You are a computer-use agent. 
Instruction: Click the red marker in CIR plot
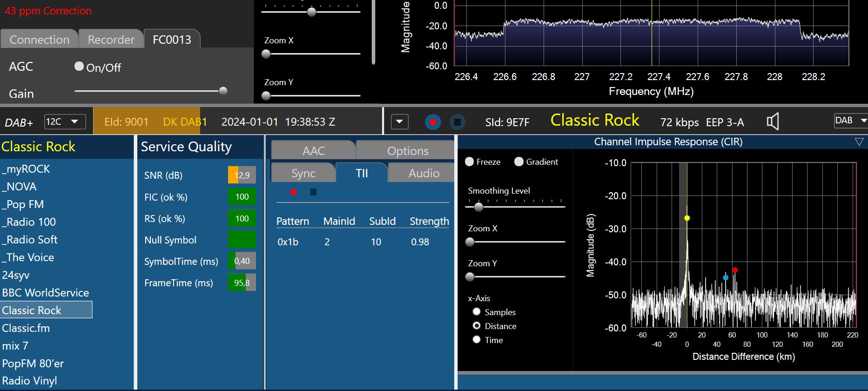click(735, 270)
